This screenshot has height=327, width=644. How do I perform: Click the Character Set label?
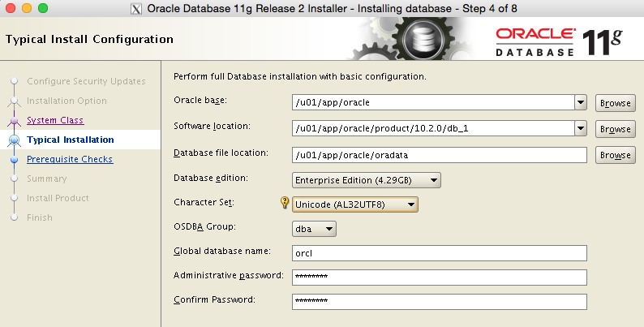click(204, 202)
